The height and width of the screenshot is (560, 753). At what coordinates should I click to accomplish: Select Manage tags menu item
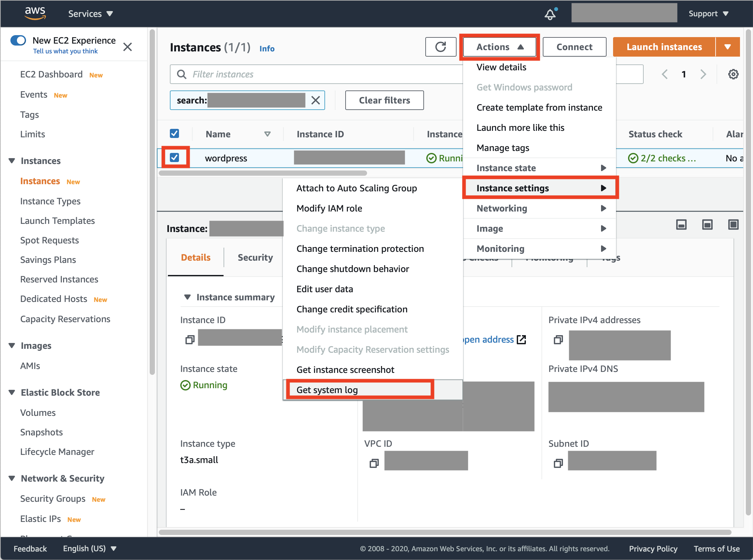540,148
